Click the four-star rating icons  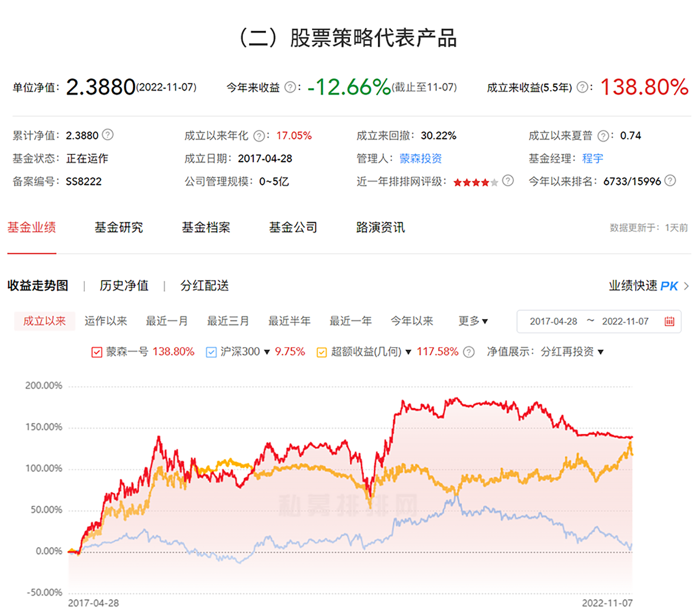[x=475, y=182]
